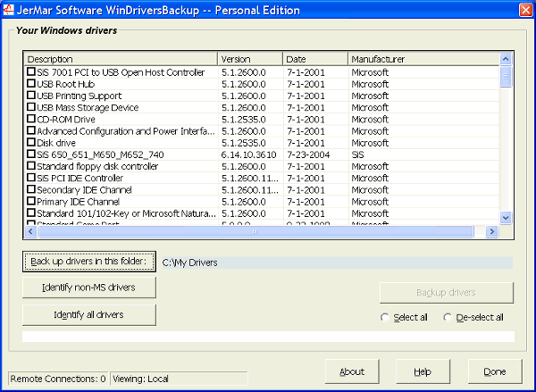The height and width of the screenshot is (392, 536).
Task: Open Help
Action: pyautogui.click(x=423, y=371)
